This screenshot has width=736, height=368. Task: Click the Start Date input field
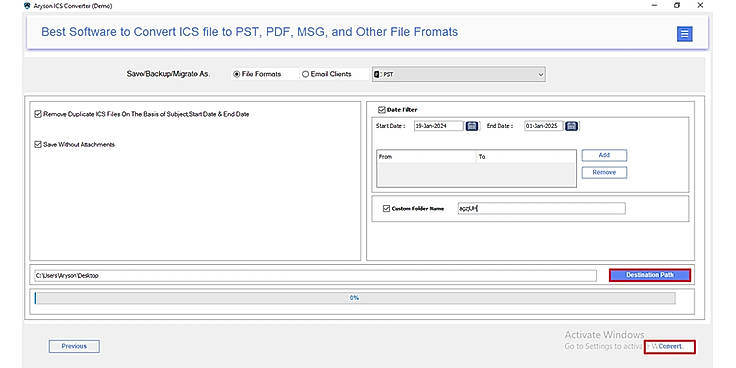(x=438, y=126)
